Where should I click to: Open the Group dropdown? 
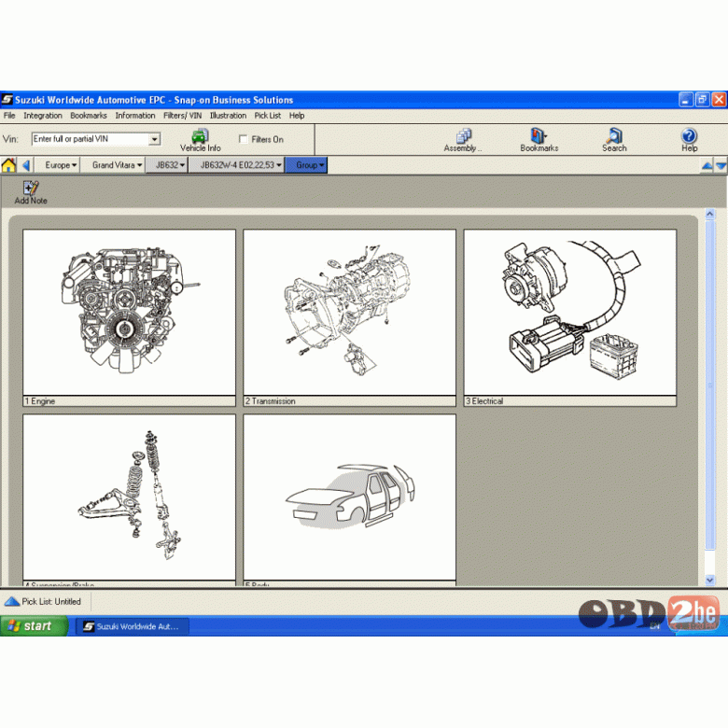coord(306,165)
